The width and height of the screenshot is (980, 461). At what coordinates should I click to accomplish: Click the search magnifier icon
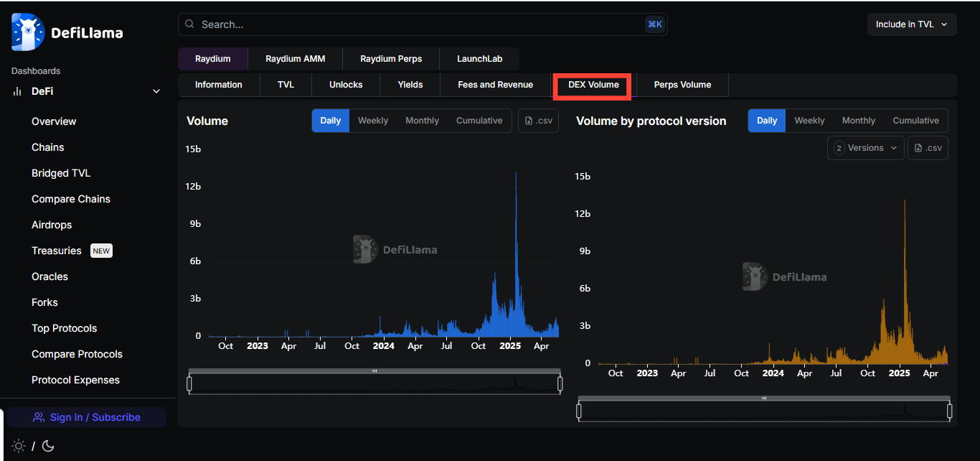189,24
